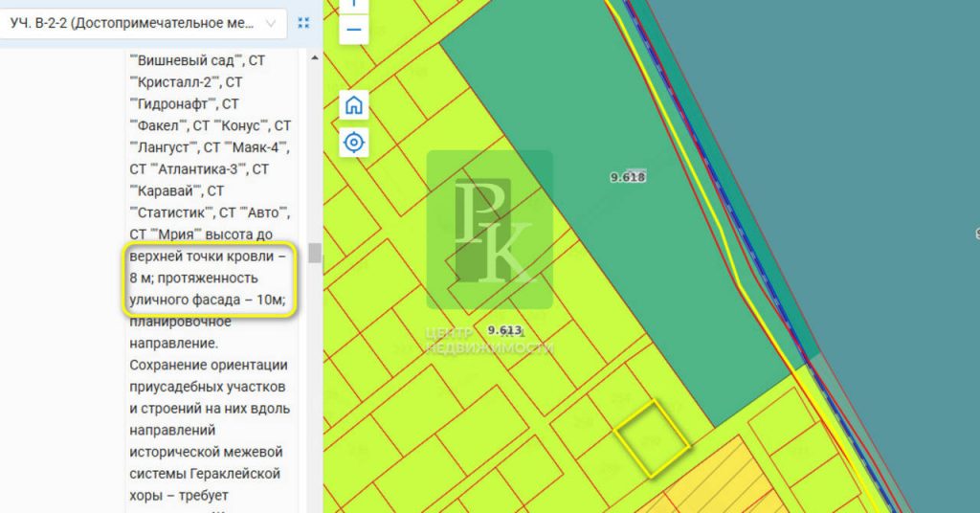The height and width of the screenshot is (513, 980).
Task: Click the scrollbar up arrow in panel
Action: coord(314,57)
